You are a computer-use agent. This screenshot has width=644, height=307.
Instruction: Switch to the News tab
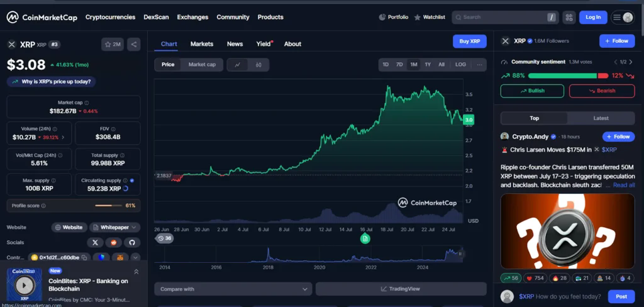point(235,44)
